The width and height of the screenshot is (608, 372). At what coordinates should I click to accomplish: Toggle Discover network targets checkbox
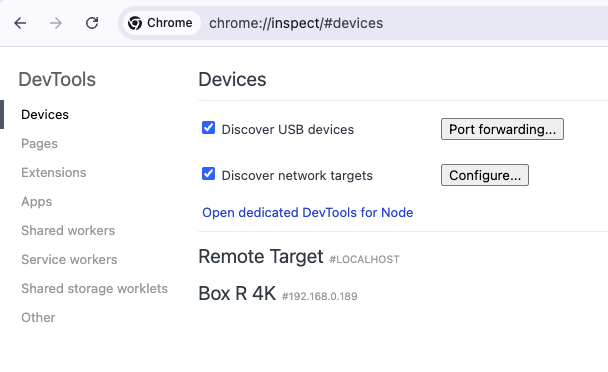(x=209, y=173)
